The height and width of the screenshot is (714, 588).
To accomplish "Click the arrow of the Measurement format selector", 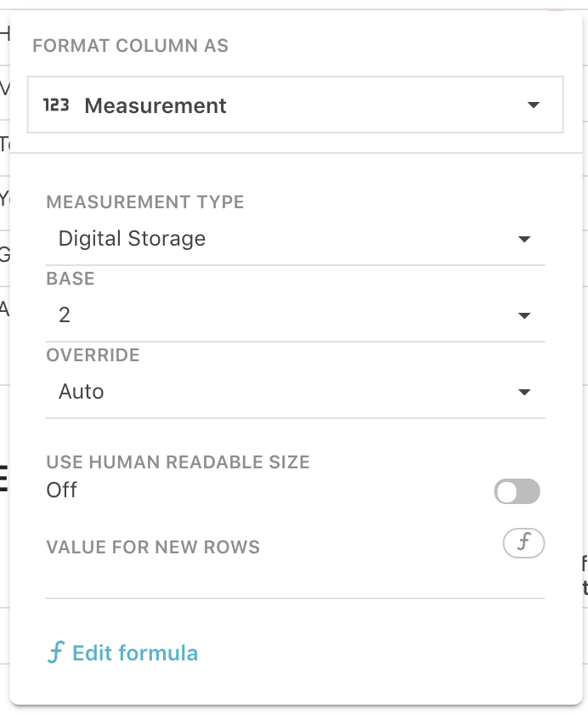I will [534, 105].
